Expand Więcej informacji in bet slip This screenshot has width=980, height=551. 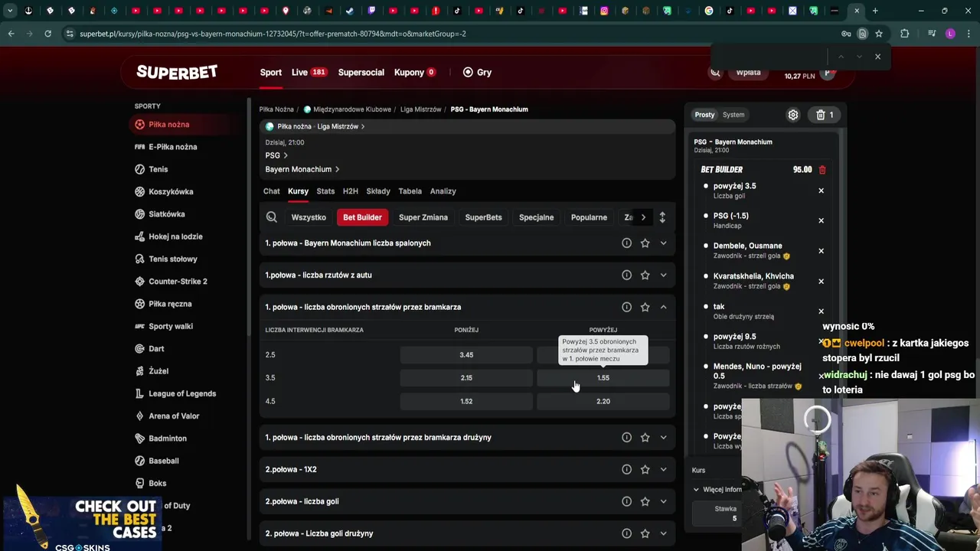pyautogui.click(x=717, y=489)
